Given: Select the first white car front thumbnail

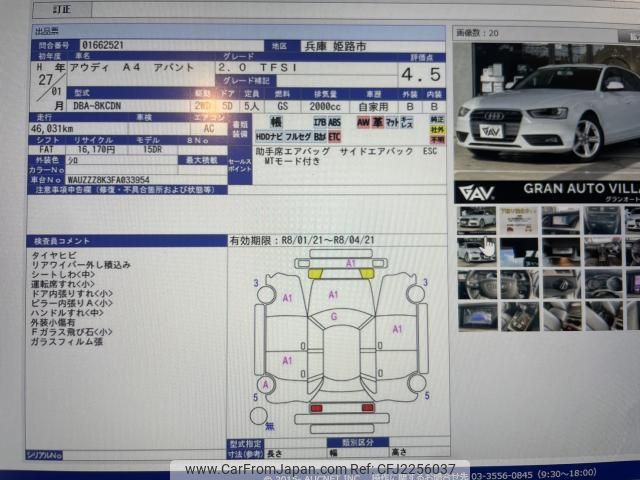Looking at the screenshot, I should [476, 219].
